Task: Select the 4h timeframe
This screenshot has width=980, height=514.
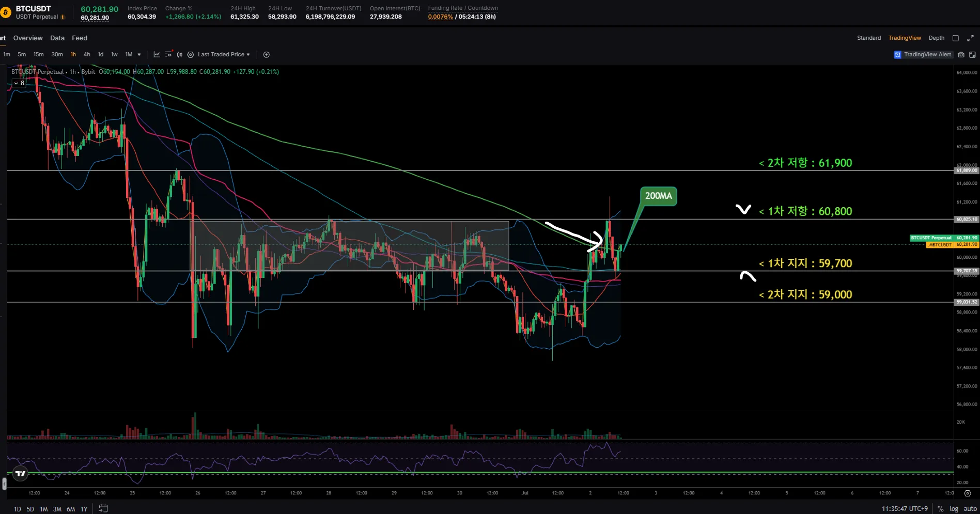Action: [x=87, y=54]
